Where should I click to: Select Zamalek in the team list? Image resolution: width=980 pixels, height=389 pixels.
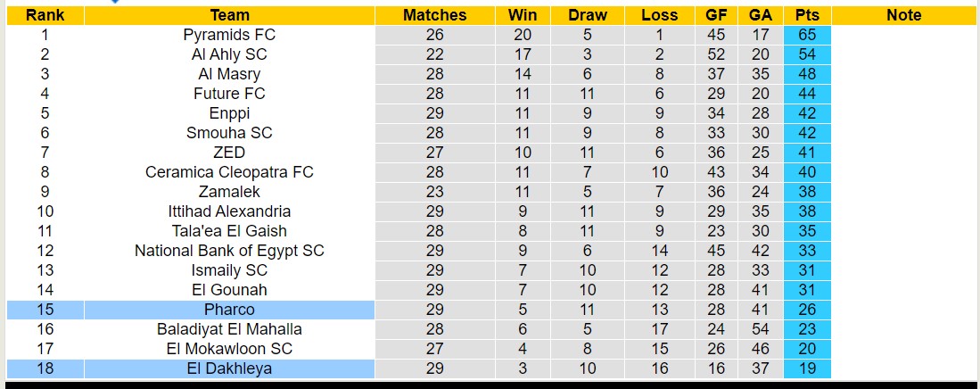(229, 192)
